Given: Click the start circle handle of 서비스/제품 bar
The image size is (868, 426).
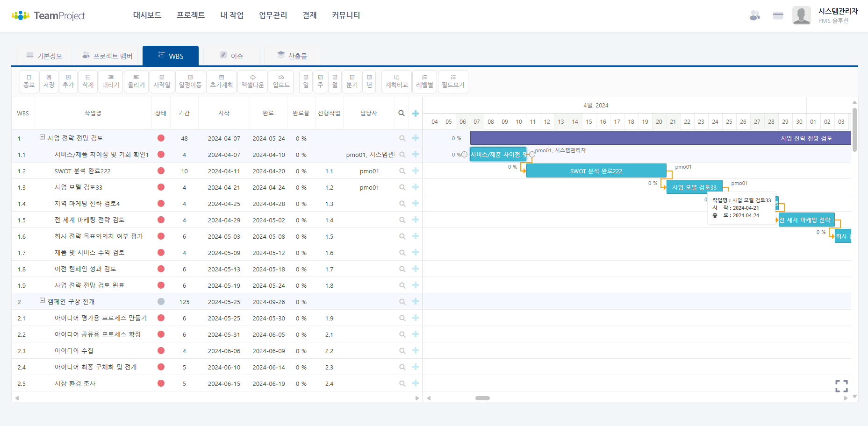Looking at the screenshot, I should pos(464,155).
